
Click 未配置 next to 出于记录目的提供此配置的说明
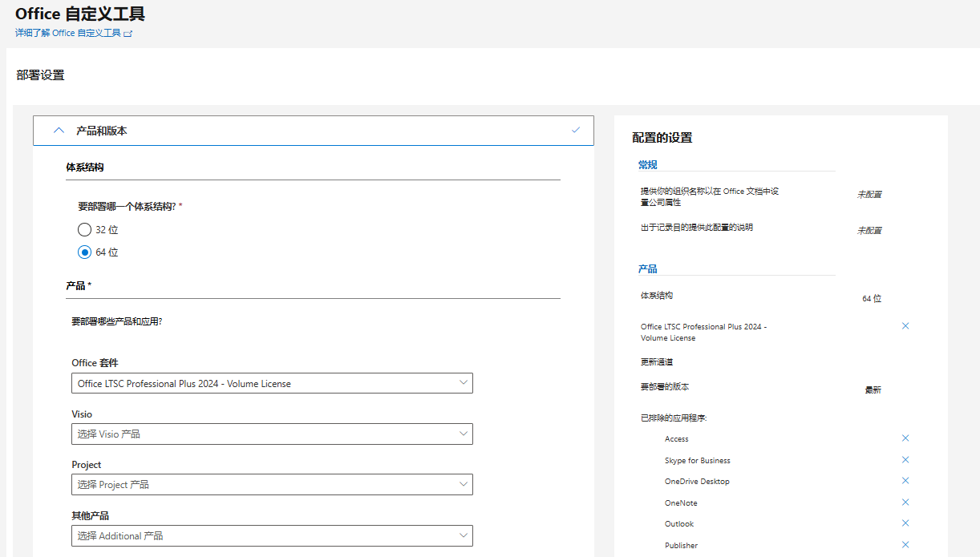coord(869,231)
